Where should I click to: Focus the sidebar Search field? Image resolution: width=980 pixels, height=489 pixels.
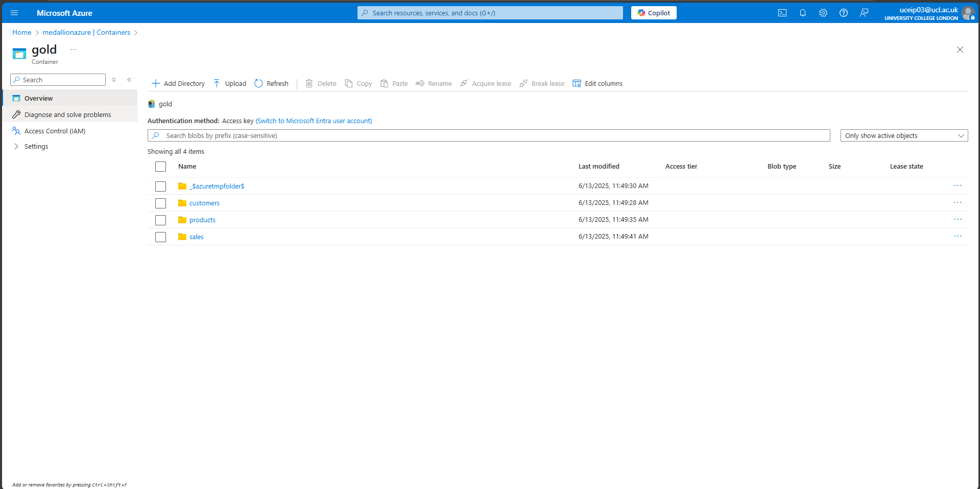58,80
